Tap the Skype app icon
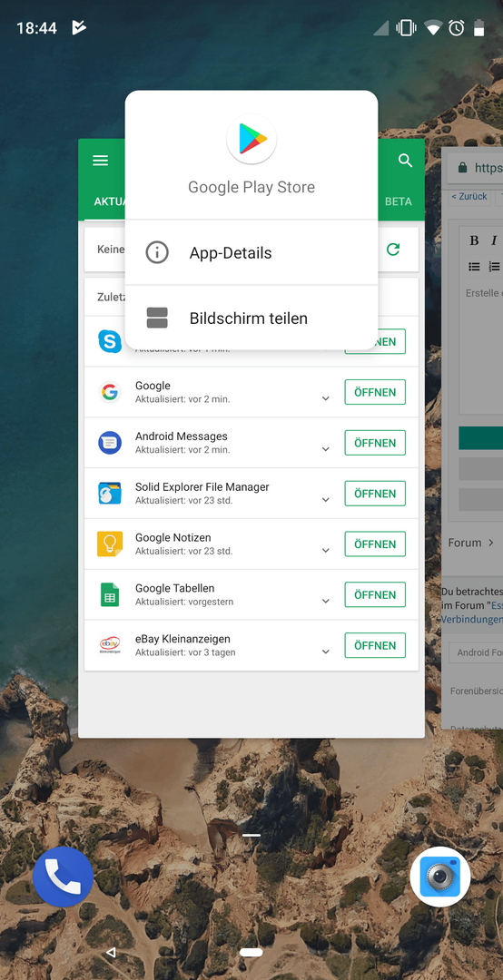 pos(110,341)
